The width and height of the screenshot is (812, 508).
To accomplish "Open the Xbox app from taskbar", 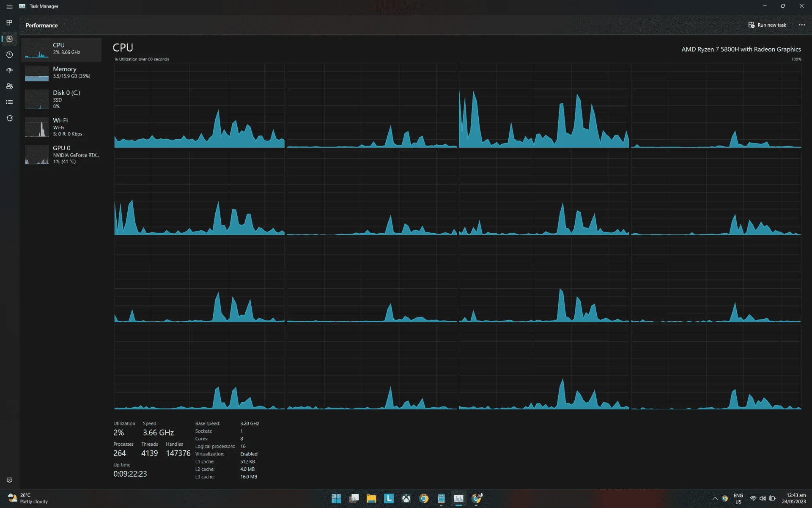I will click(x=406, y=499).
